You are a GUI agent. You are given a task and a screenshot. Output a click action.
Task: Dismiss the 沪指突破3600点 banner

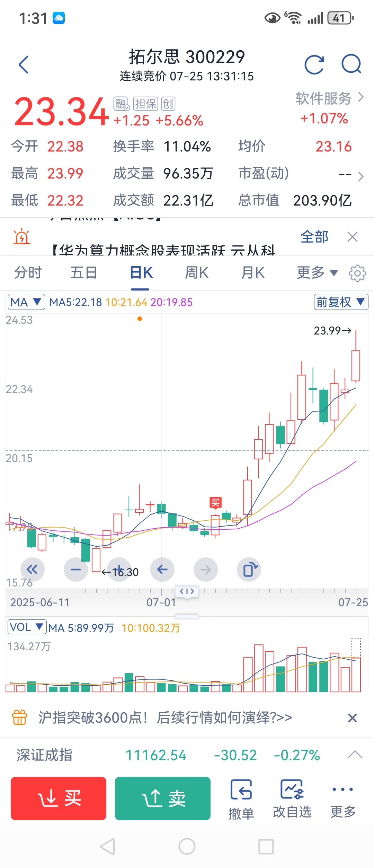352,718
